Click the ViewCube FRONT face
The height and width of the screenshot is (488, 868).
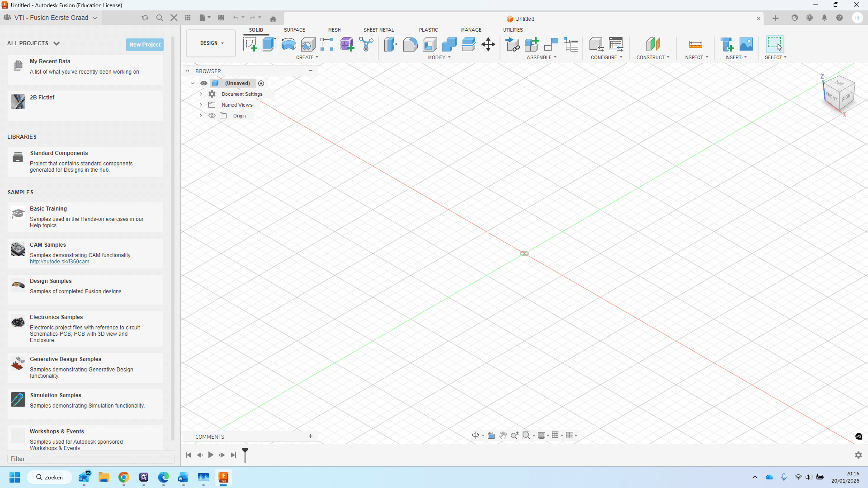831,96
